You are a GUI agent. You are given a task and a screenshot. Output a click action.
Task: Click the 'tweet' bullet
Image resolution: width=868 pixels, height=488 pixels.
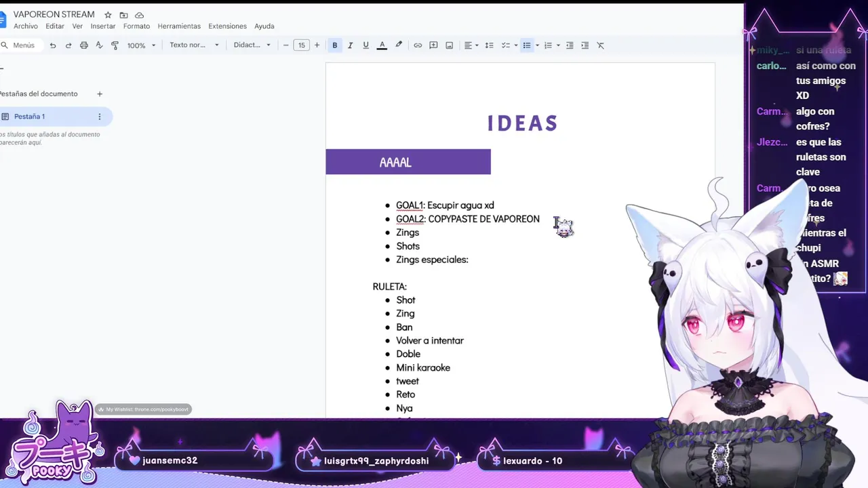click(408, 382)
